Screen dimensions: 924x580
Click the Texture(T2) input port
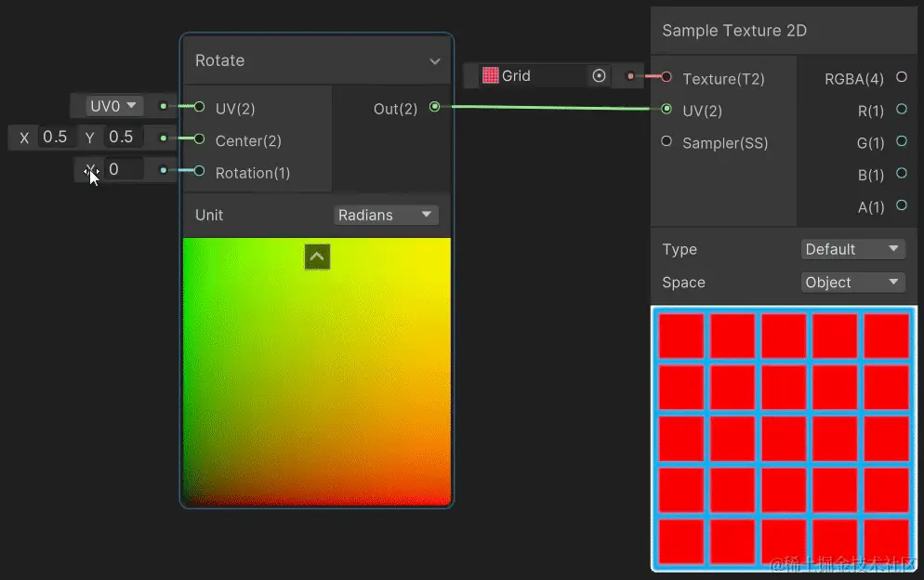tap(667, 76)
